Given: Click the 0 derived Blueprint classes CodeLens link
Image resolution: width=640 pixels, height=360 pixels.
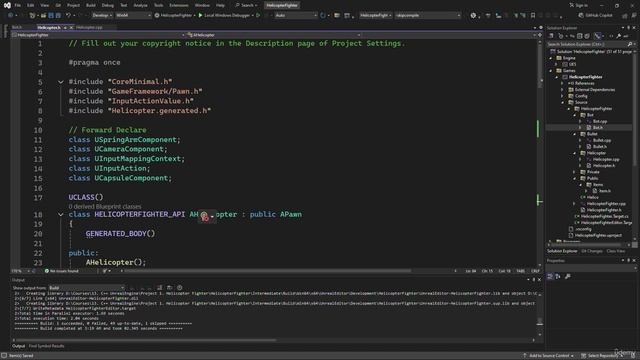Looking at the screenshot, I should point(105,207).
